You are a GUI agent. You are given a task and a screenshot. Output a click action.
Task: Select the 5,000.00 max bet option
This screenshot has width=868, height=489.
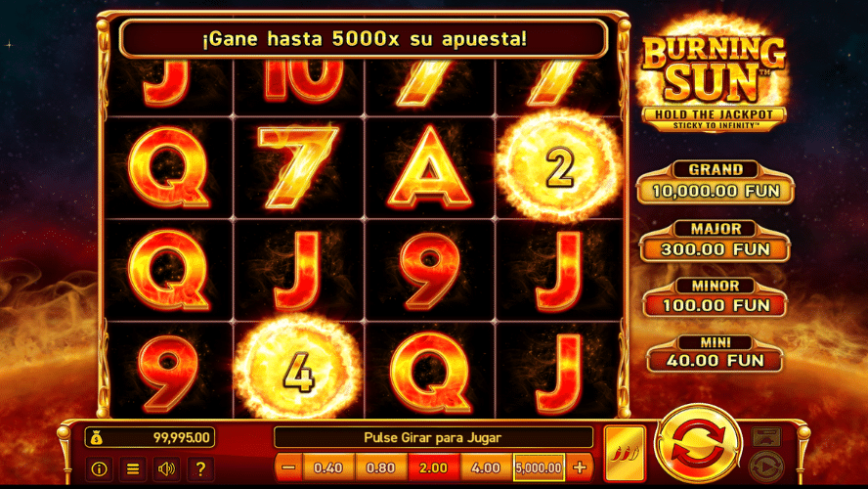[539, 467]
